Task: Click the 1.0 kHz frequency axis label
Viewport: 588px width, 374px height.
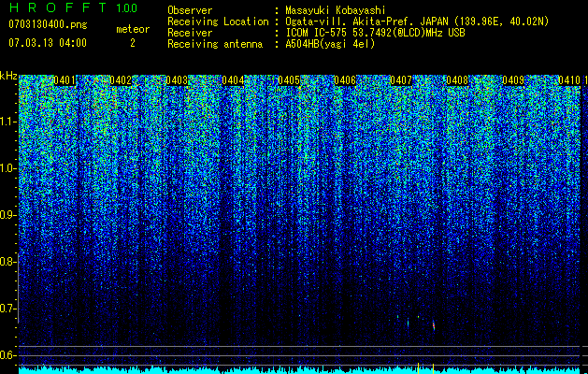Action: click(7, 168)
